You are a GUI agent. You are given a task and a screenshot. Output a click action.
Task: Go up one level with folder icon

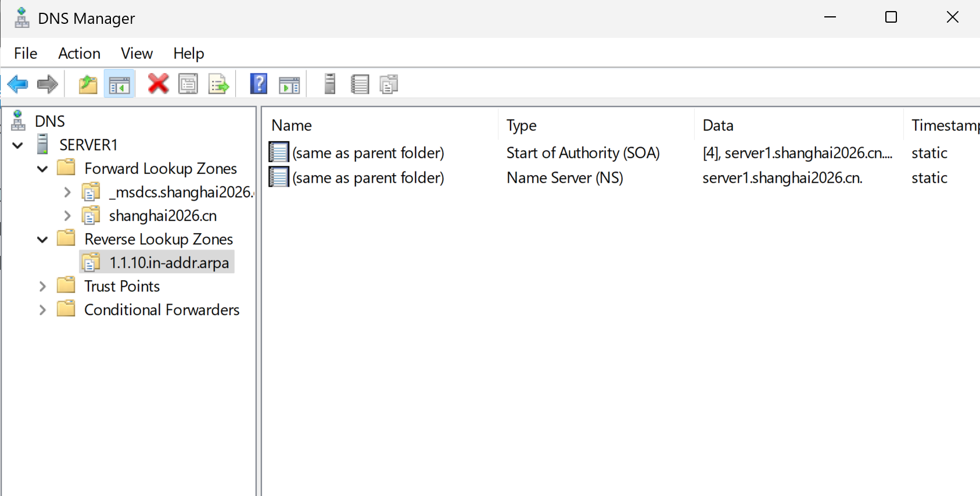(88, 84)
